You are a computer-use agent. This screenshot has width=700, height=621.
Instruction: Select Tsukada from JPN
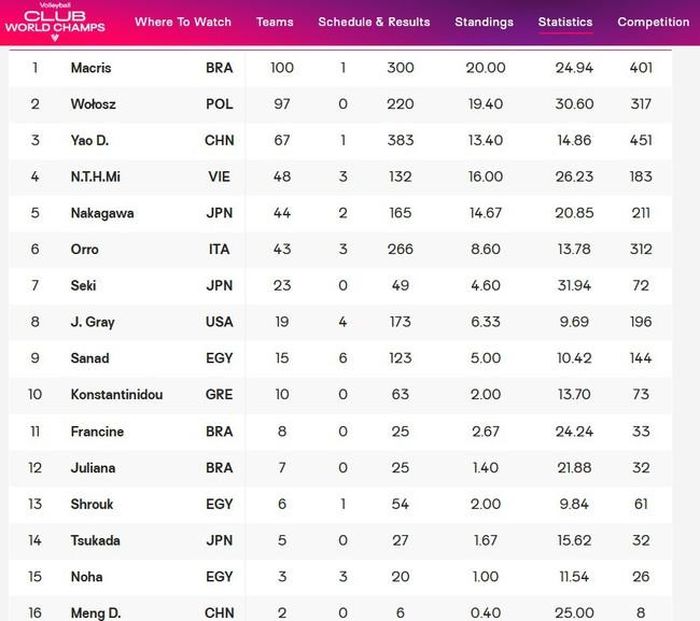click(x=96, y=540)
